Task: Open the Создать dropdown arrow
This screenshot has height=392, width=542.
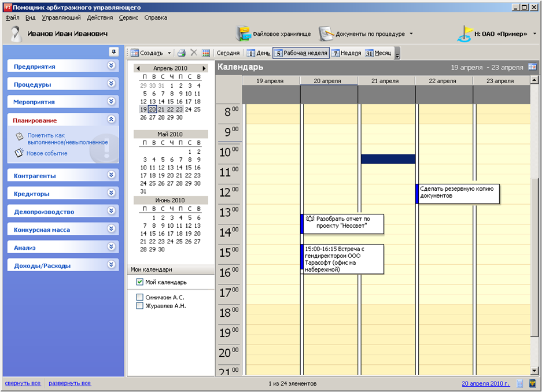Action: pos(169,53)
